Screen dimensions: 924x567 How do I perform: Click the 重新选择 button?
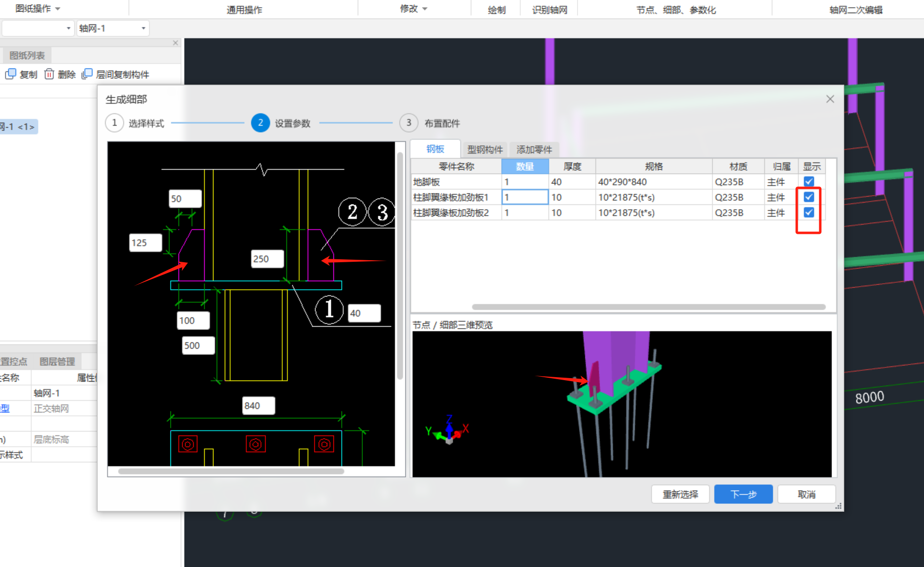click(680, 494)
